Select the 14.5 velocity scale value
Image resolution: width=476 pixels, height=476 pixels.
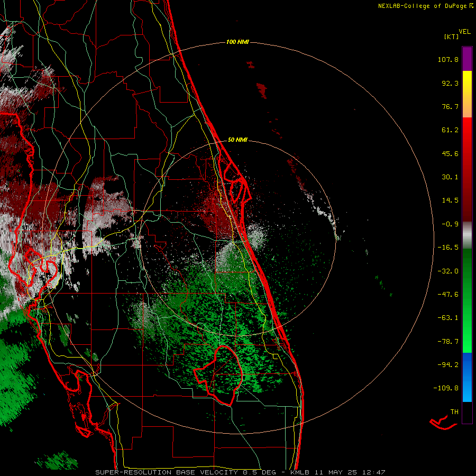point(450,200)
